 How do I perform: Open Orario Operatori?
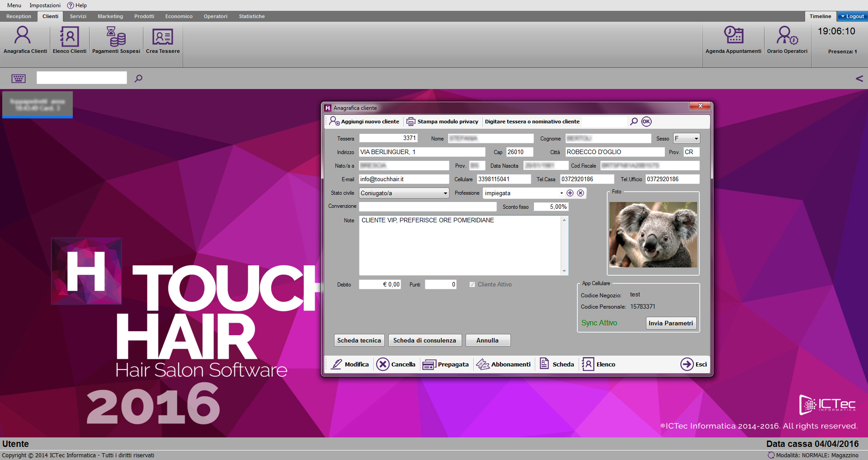(787, 40)
